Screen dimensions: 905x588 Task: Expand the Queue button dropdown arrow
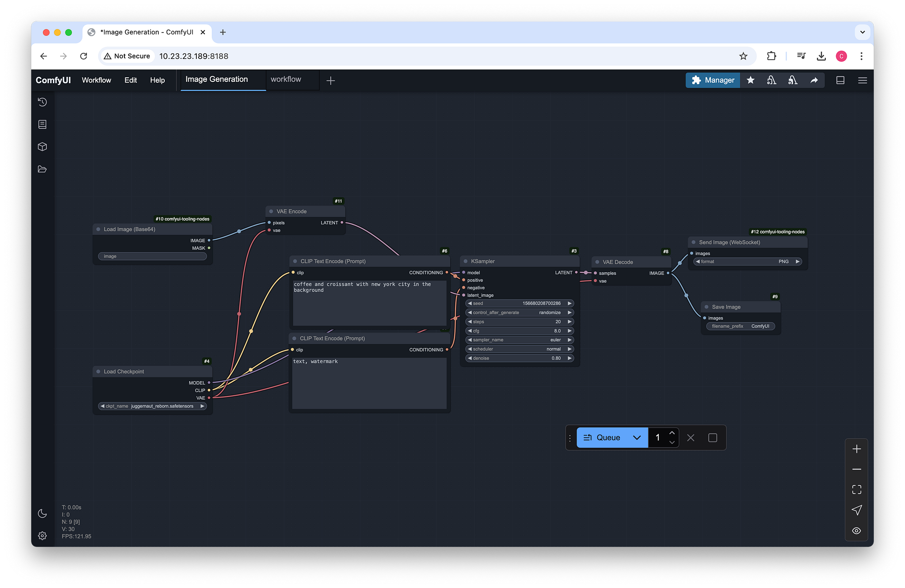click(x=637, y=437)
